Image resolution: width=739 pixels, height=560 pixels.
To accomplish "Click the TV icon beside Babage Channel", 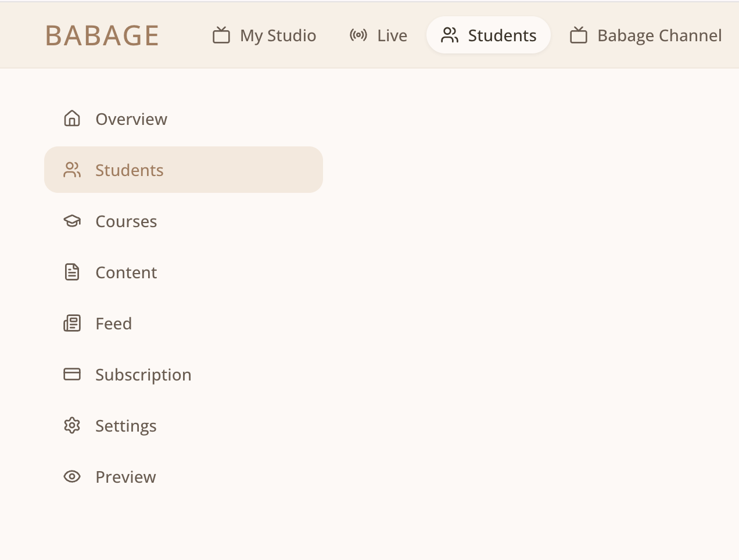I will coord(579,35).
